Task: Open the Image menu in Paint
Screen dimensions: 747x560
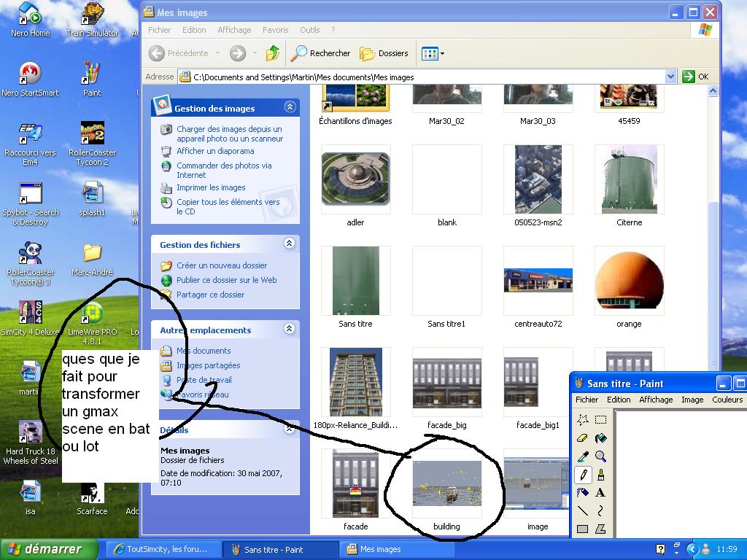Action: 692,400
